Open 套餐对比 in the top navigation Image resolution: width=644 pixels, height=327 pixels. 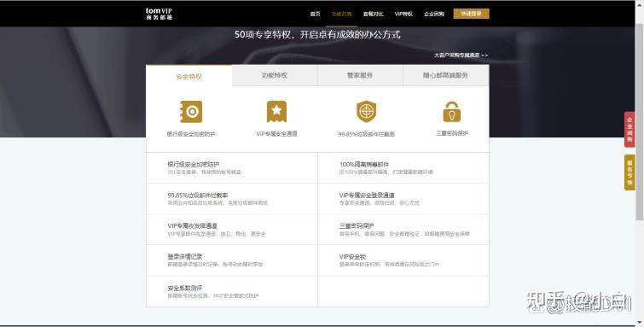373,14
